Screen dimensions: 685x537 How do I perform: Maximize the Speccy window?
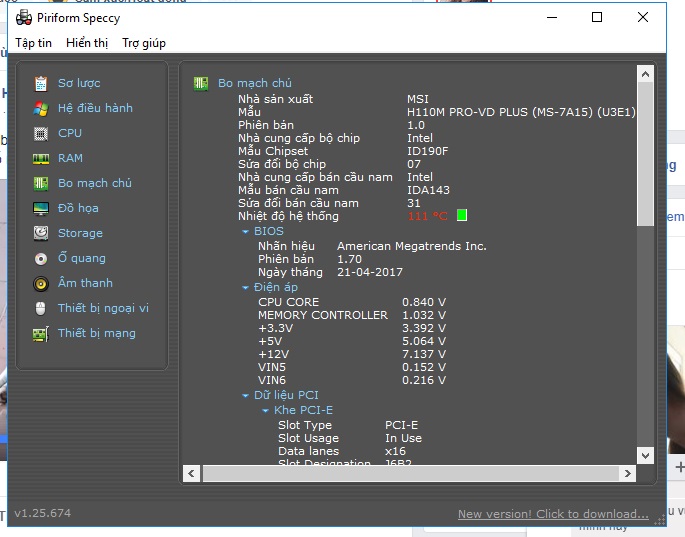pos(597,17)
